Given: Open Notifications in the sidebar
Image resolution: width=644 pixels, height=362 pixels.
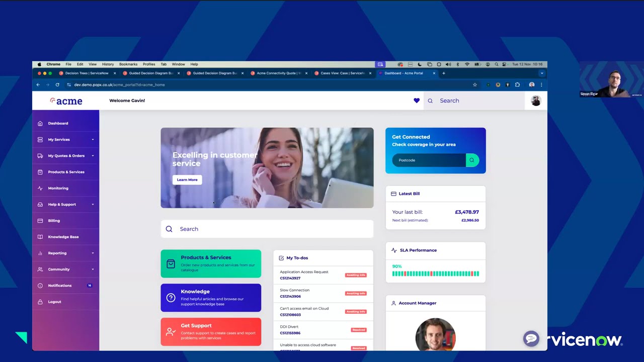Looking at the screenshot, I should tap(65, 286).
